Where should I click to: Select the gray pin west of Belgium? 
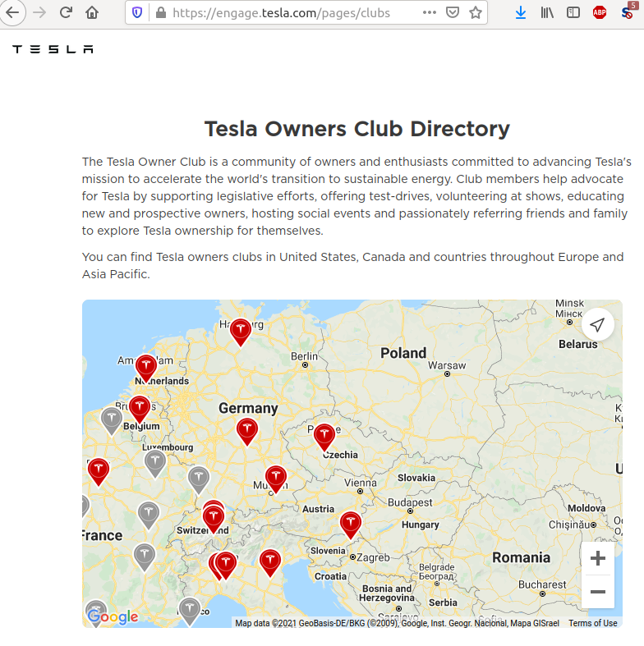[112, 420]
